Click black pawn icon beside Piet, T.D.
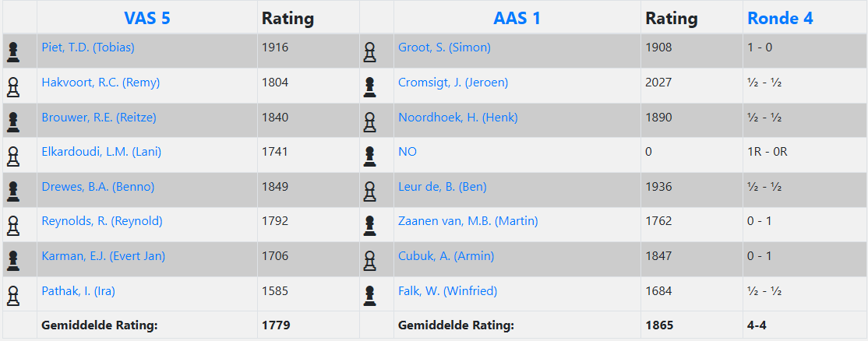The width and height of the screenshot is (868, 341). [12, 52]
